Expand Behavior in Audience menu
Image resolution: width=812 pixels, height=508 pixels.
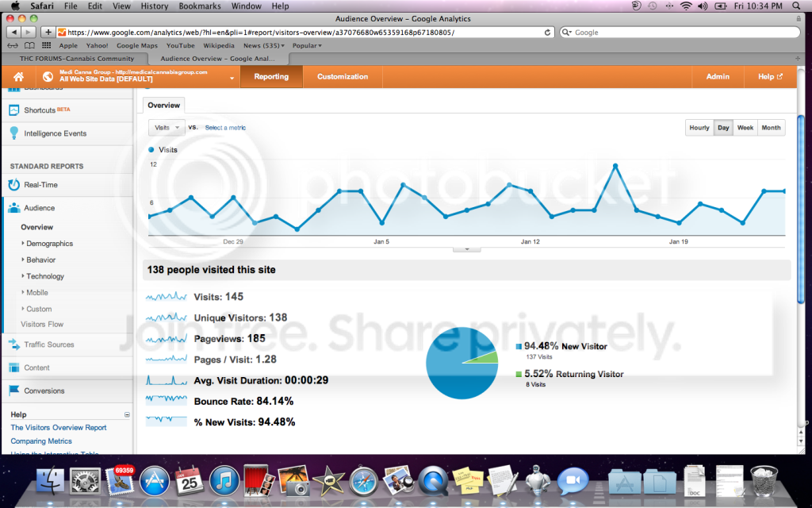(40, 260)
